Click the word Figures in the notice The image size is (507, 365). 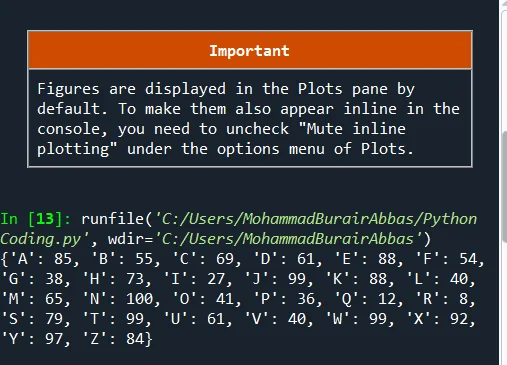click(68, 89)
